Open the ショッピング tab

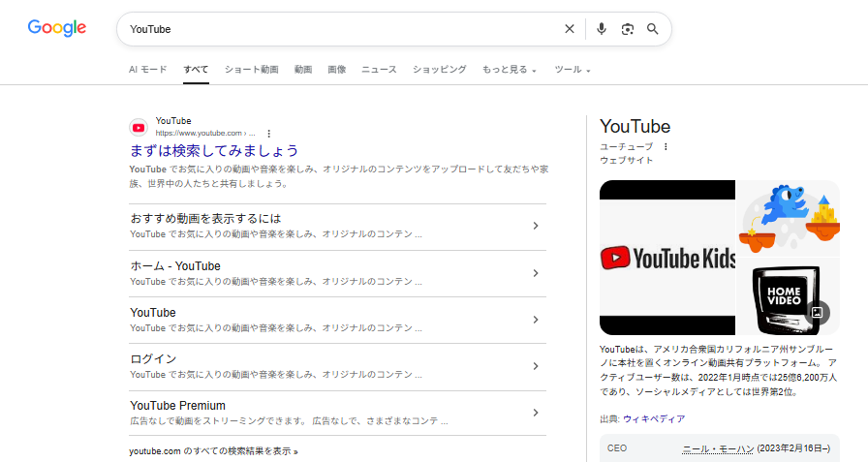[440, 70]
